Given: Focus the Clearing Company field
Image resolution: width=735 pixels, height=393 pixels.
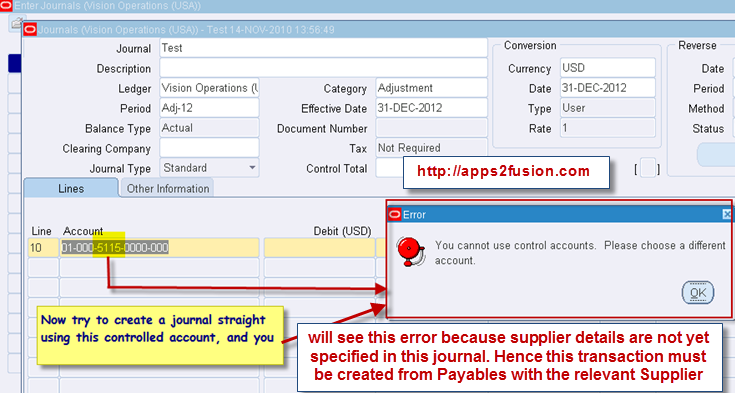Looking at the screenshot, I should pos(209,148).
